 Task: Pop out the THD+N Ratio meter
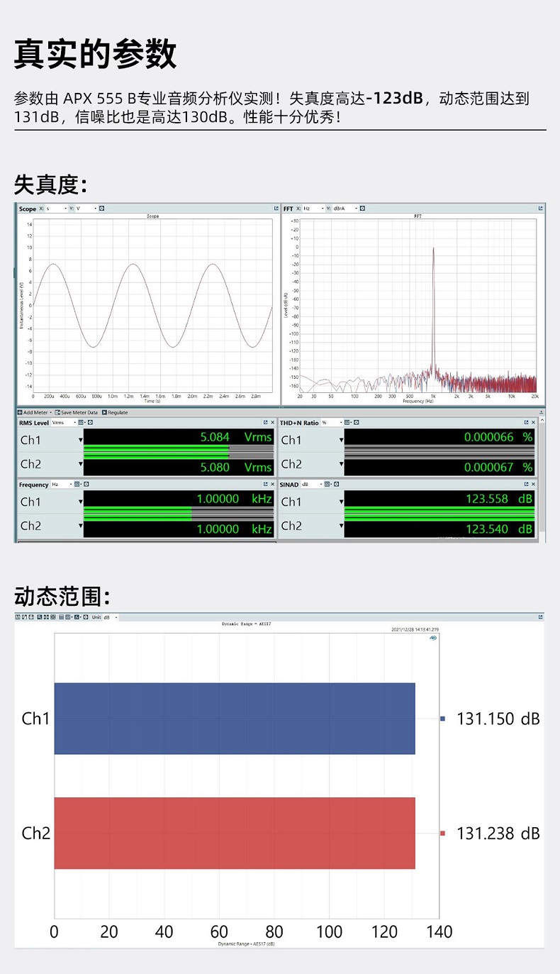[526, 422]
